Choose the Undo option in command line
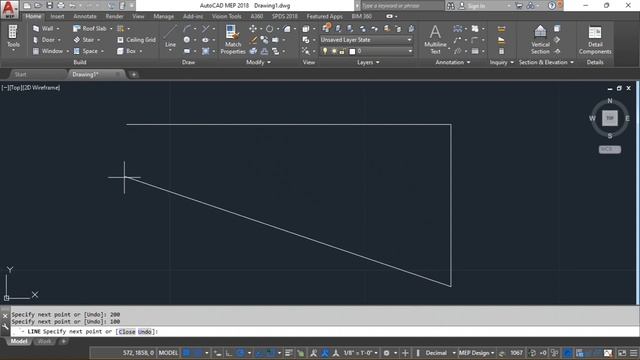 [x=144, y=332]
